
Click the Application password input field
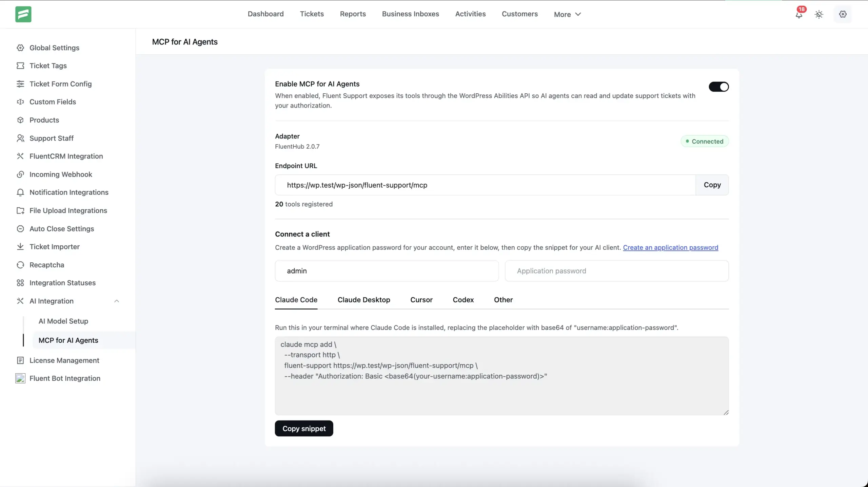tap(616, 271)
